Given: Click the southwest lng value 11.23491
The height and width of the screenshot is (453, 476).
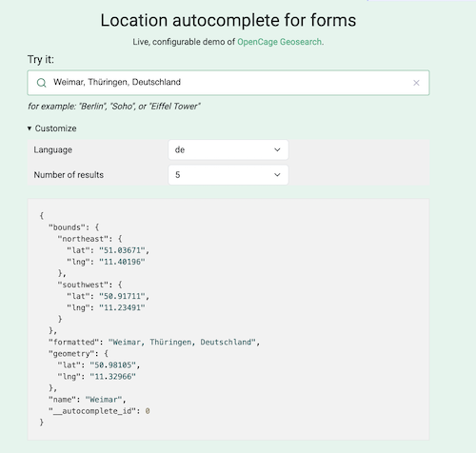Looking at the screenshot, I should click(122, 307).
